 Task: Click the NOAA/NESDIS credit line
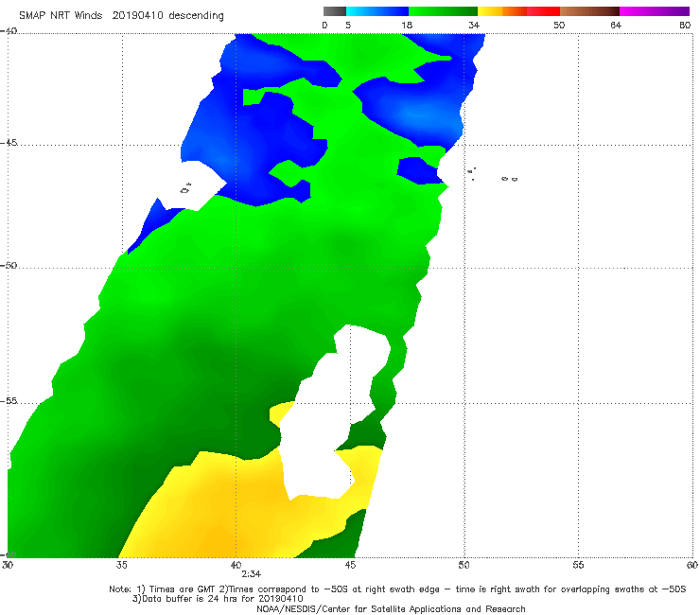[x=391, y=608]
